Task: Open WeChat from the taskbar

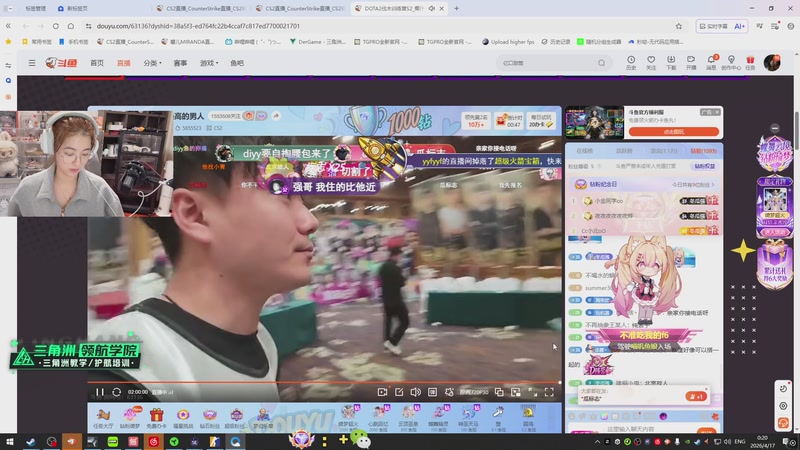Action: [362, 440]
